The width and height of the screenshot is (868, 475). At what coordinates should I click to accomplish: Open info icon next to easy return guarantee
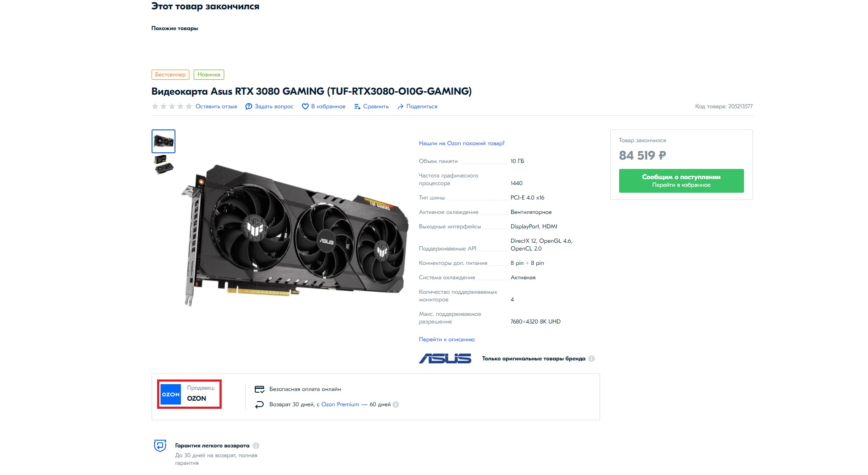pos(256,446)
